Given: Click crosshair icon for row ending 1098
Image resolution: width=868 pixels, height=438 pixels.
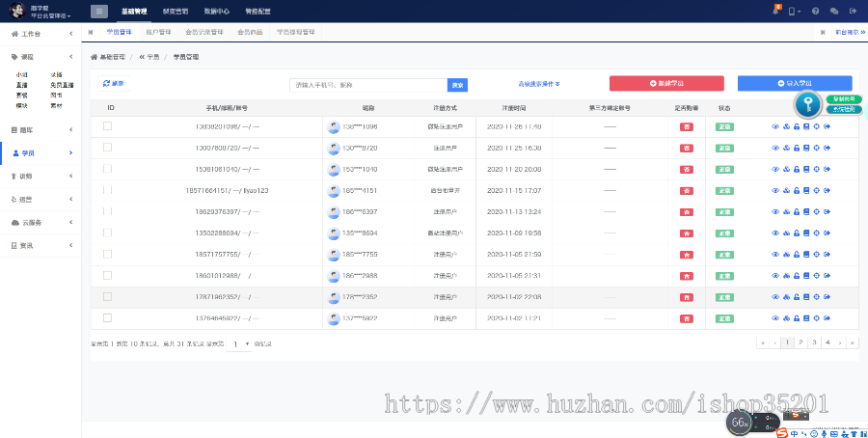Looking at the screenshot, I should point(817,126).
